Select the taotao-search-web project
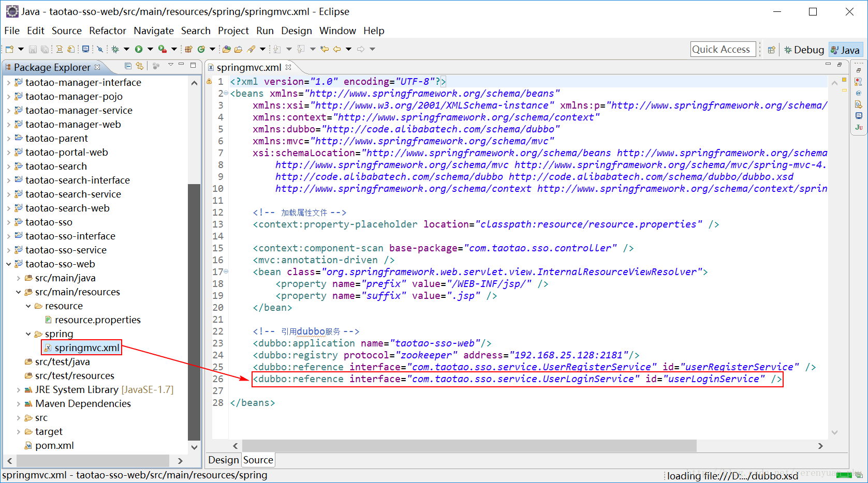The image size is (868, 483). point(62,208)
